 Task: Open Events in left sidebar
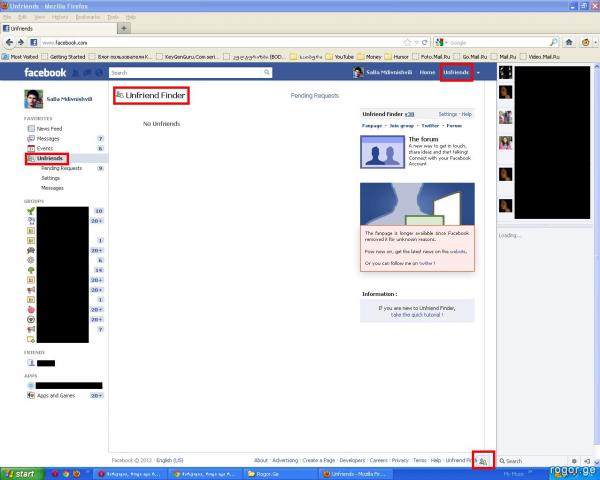click(x=45, y=149)
